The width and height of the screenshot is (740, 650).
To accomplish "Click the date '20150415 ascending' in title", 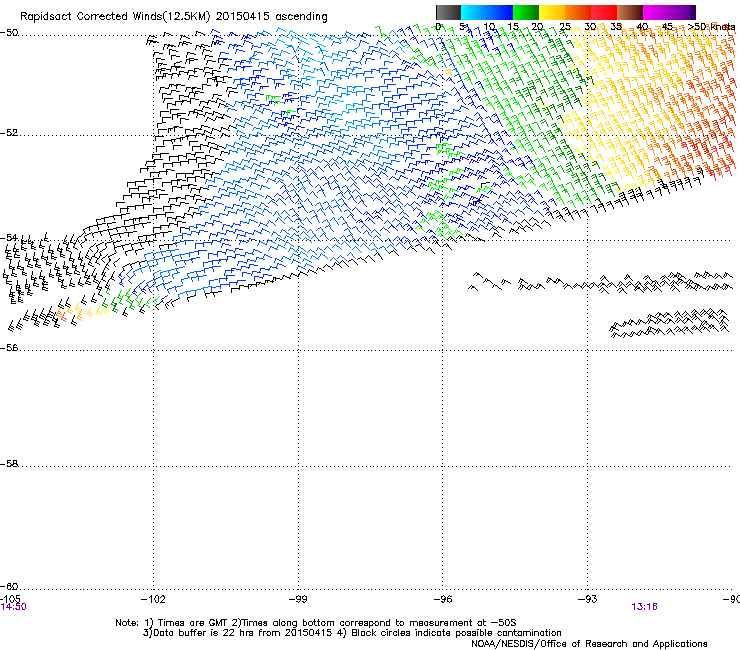I will point(271,17).
